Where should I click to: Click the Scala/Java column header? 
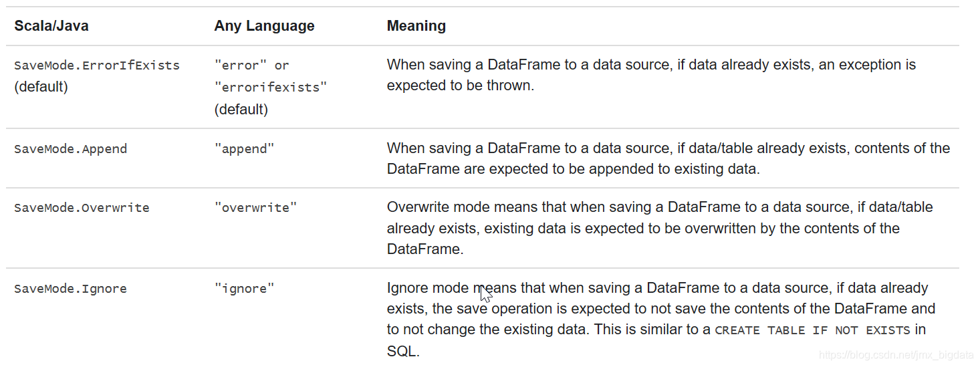(51, 26)
